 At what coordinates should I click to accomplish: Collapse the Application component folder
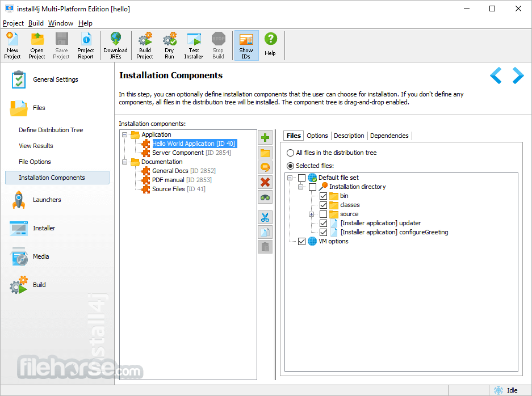(124, 134)
